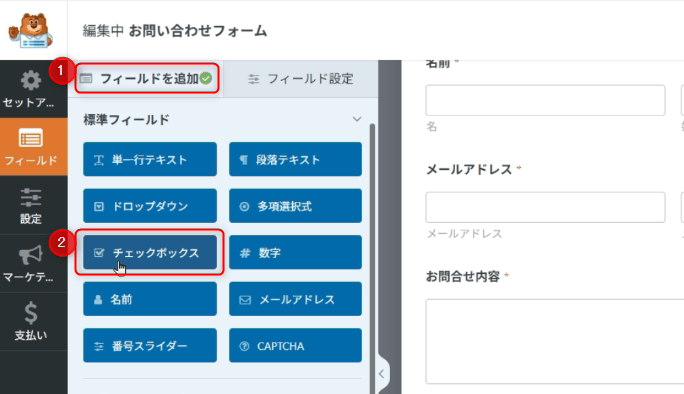
Task: Click the お問い合わせフォーム form title
Action: pos(198,31)
